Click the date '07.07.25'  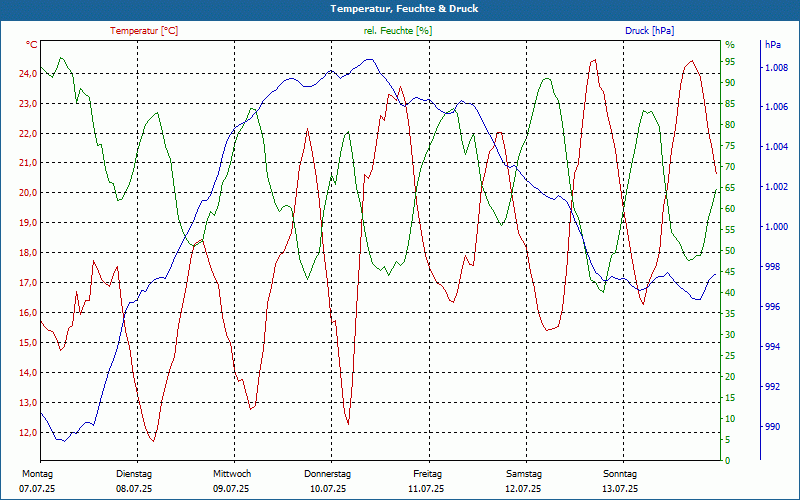click(x=37, y=489)
